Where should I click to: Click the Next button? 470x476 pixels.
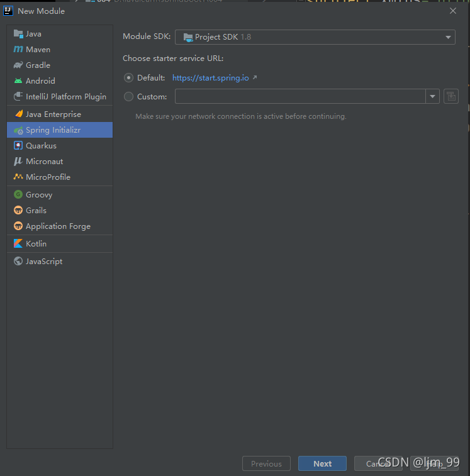point(322,463)
